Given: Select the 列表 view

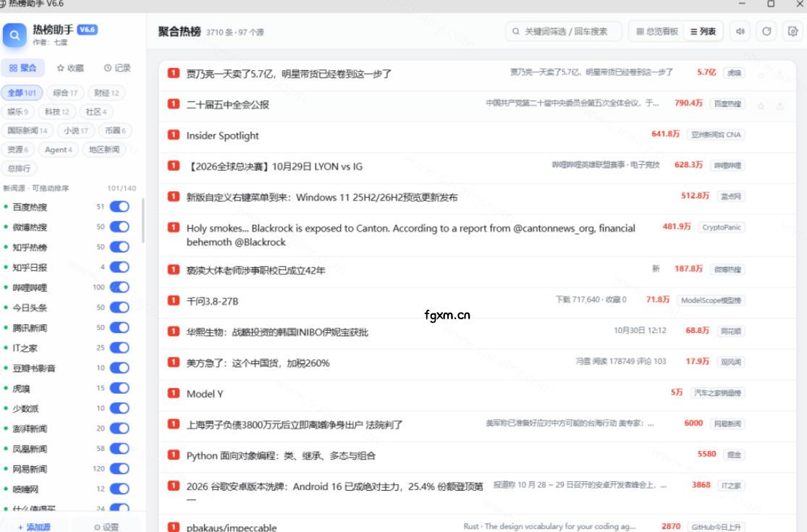Looking at the screenshot, I should (x=703, y=31).
